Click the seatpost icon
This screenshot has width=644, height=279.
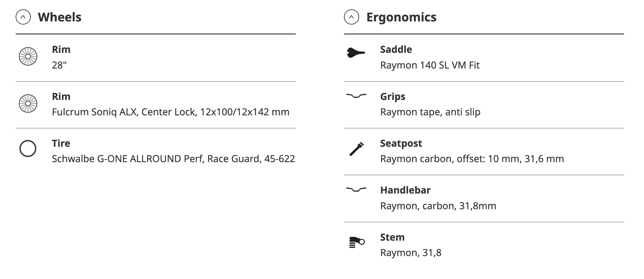pyautogui.click(x=356, y=149)
